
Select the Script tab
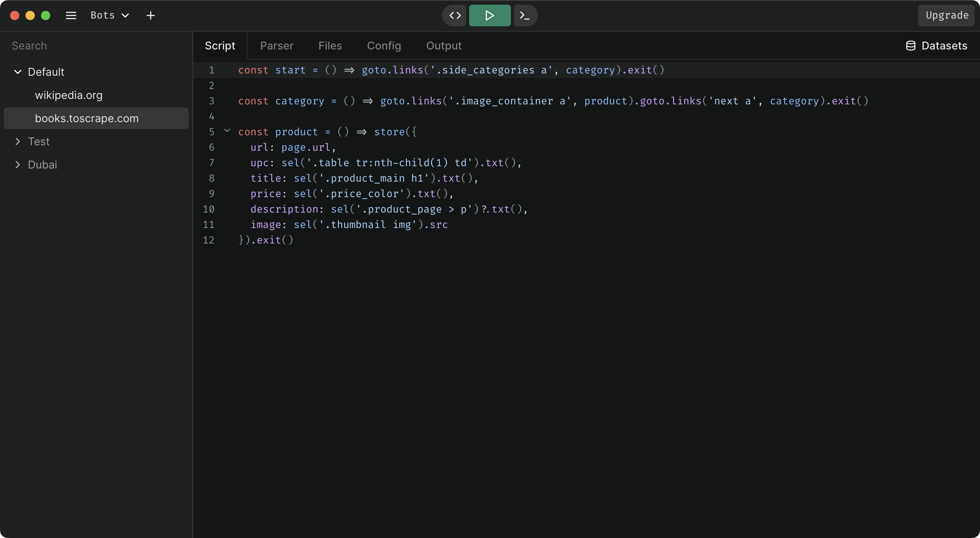coord(220,46)
